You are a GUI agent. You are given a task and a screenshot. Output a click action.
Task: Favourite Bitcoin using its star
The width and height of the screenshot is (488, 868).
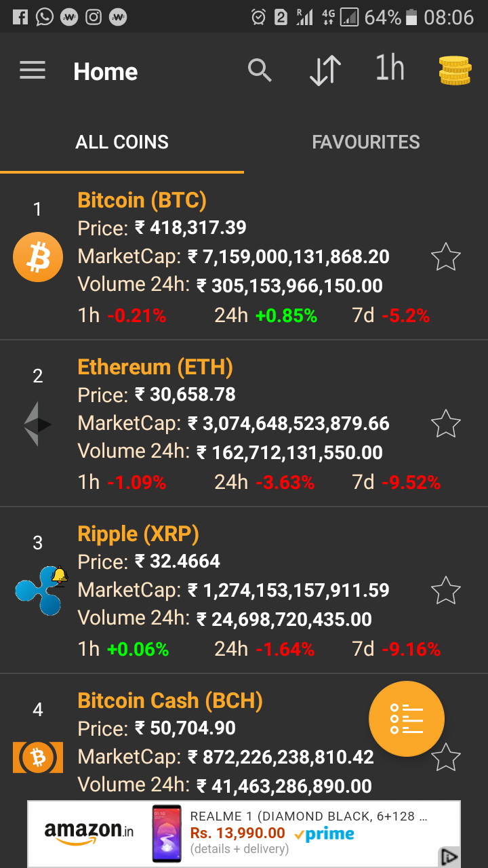click(446, 258)
